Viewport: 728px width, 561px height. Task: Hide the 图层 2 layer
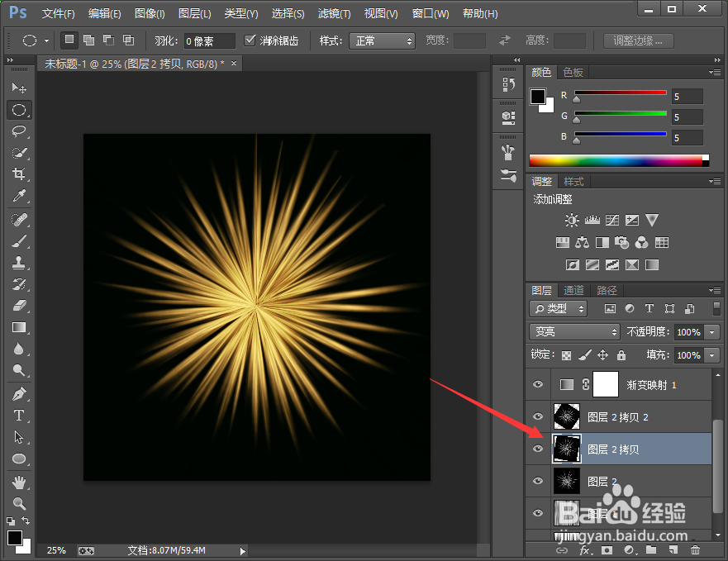coord(538,481)
